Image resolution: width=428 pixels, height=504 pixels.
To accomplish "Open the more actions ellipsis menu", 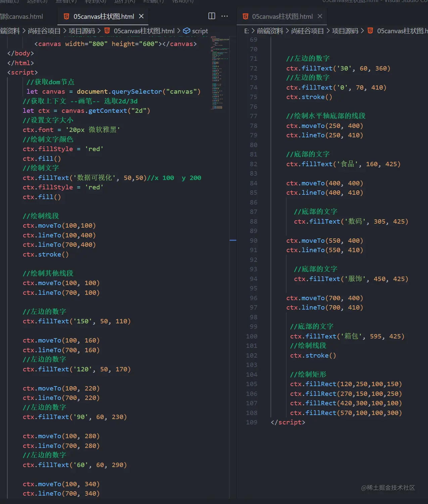I will pos(225,16).
